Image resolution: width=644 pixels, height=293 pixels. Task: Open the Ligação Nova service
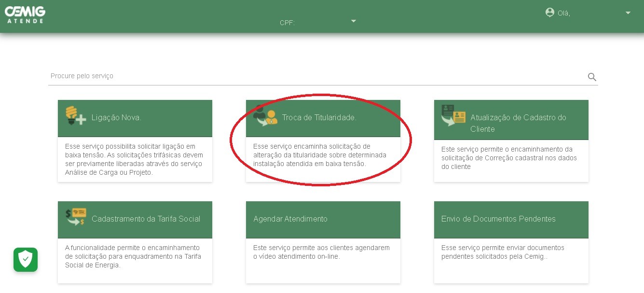(135, 118)
